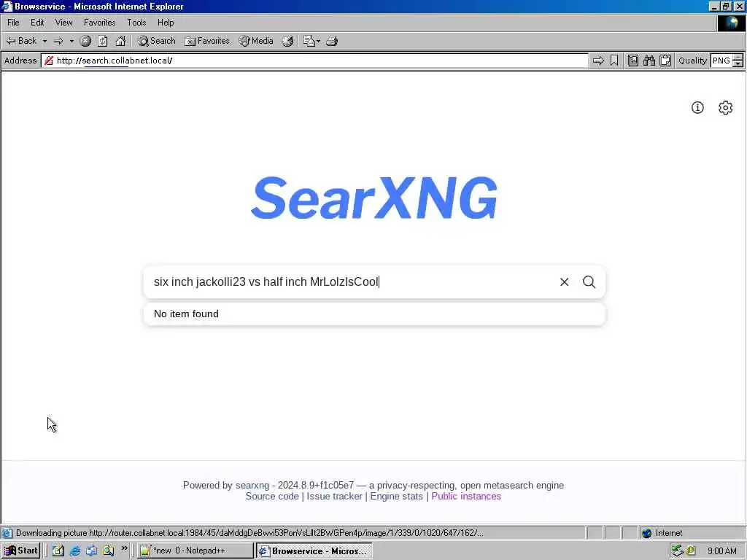
Task: Click the address bar URL field
Action: 314,61
